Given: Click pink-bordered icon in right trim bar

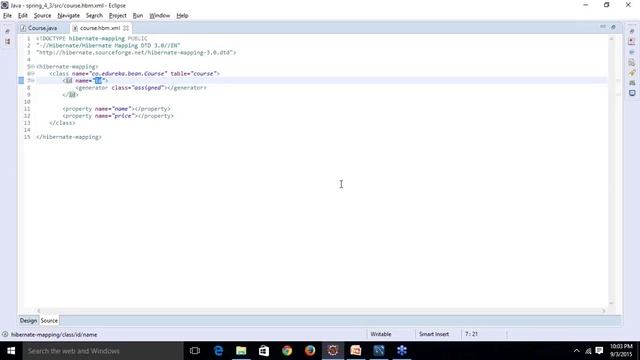Looking at the screenshot, I should click(632, 42).
